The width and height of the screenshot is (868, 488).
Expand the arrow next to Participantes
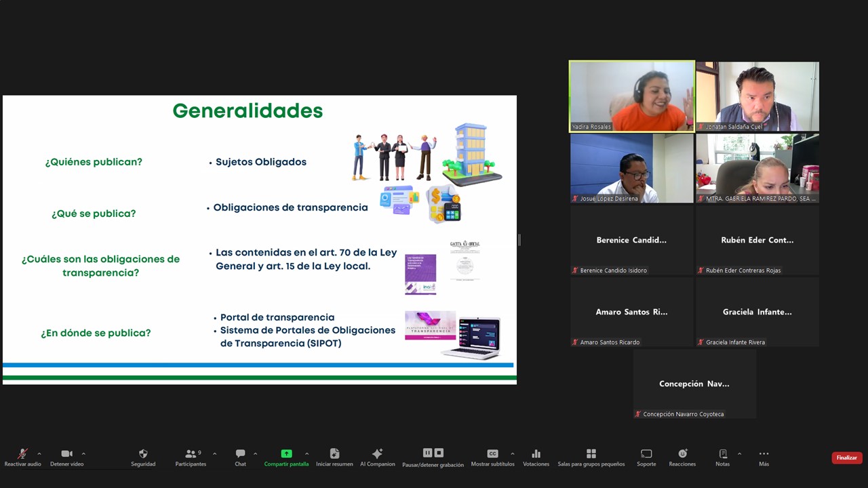(214, 453)
